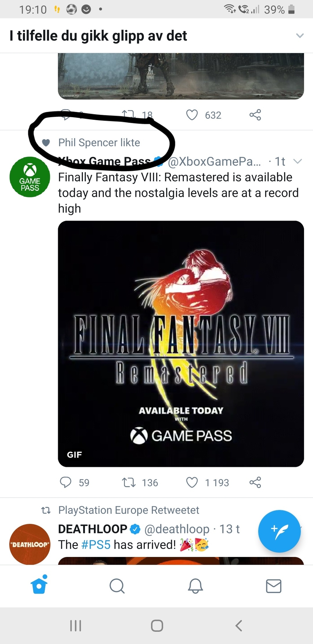Open the Notifications bell tab

[196, 586]
